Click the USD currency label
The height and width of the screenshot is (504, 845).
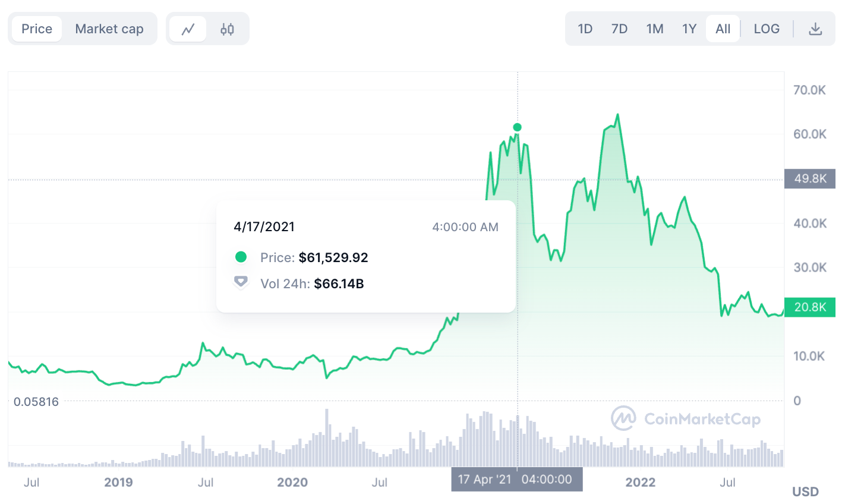(x=805, y=492)
